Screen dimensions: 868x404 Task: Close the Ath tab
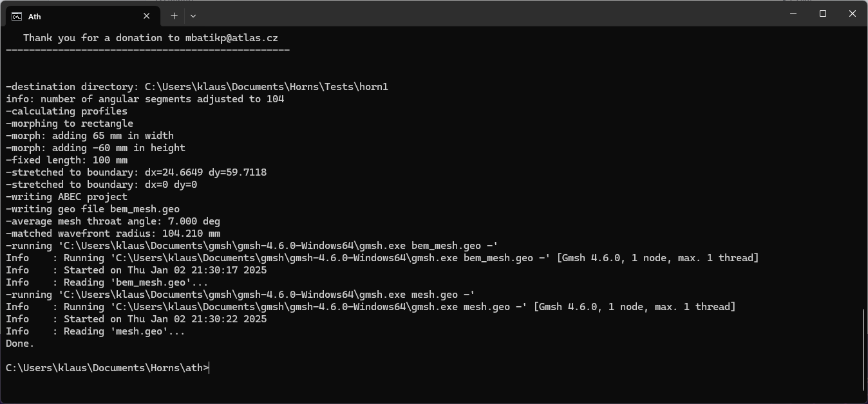(147, 16)
